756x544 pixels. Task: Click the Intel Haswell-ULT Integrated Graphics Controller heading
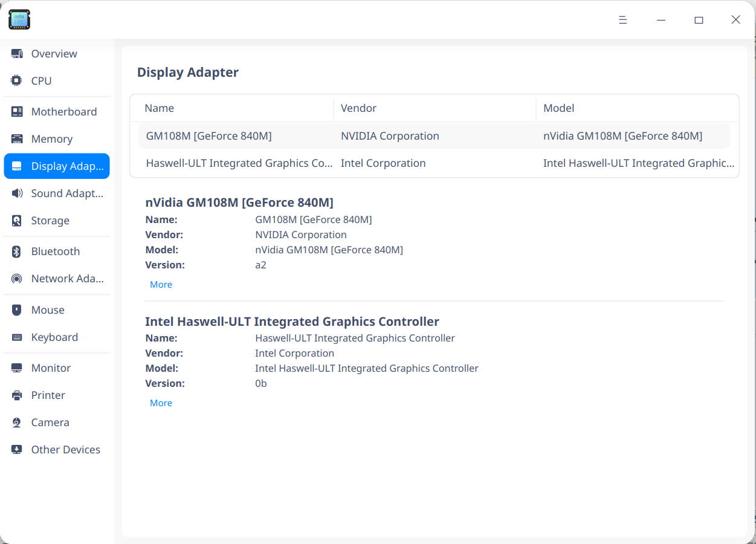pyautogui.click(x=292, y=322)
